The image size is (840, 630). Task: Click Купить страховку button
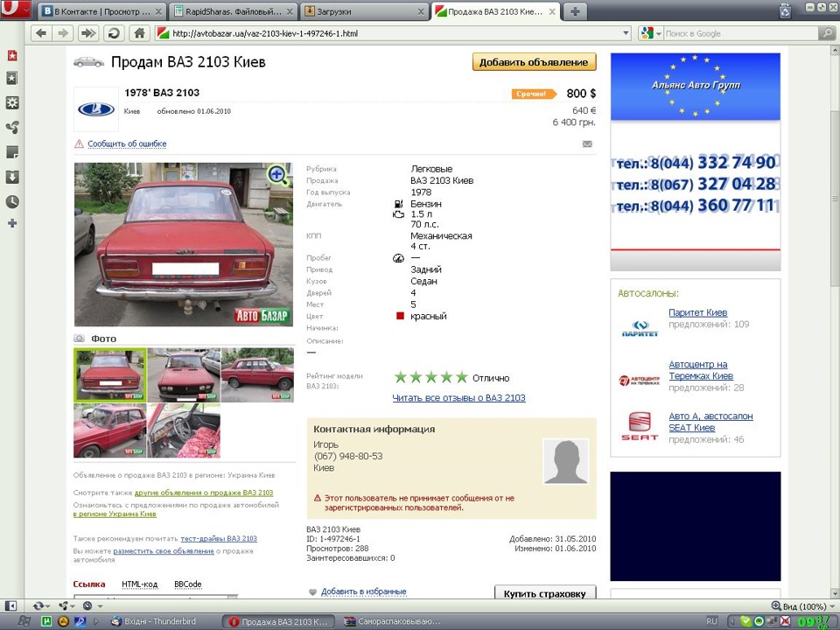tap(545, 593)
